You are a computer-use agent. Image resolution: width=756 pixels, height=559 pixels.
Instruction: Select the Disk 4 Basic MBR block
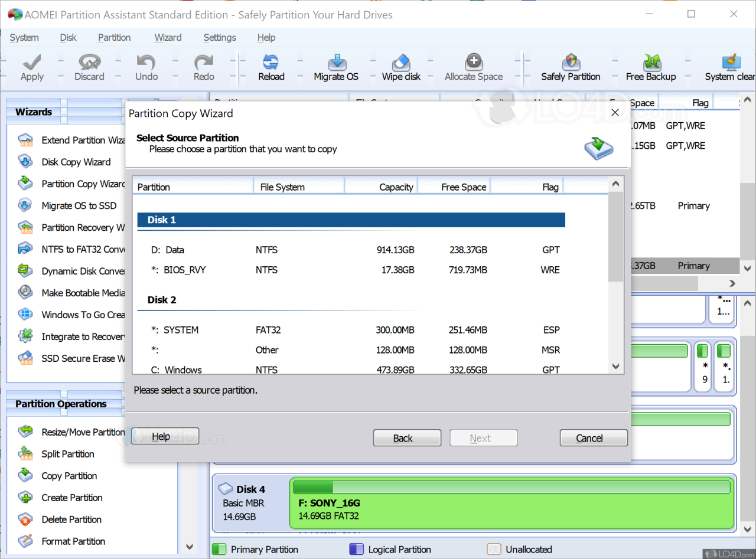(251, 503)
